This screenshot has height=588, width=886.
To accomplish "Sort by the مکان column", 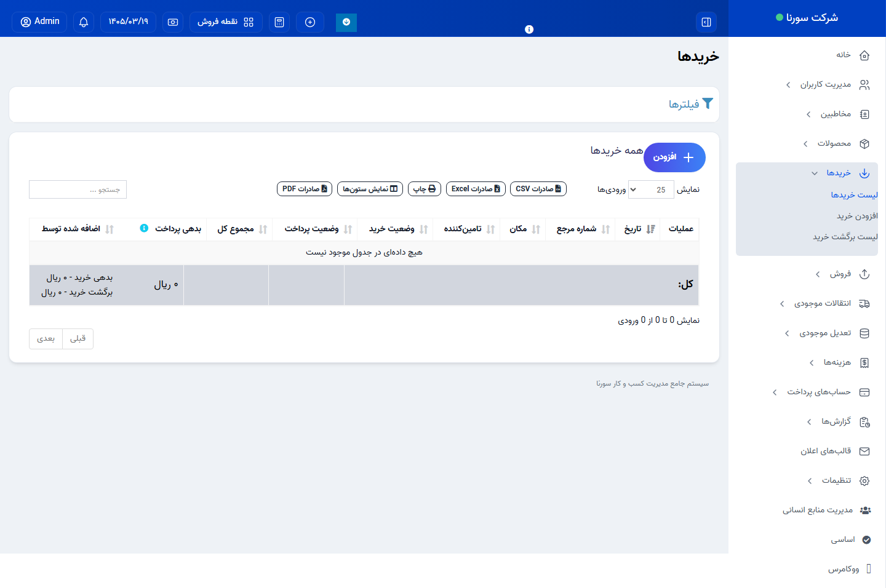I will [523, 229].
